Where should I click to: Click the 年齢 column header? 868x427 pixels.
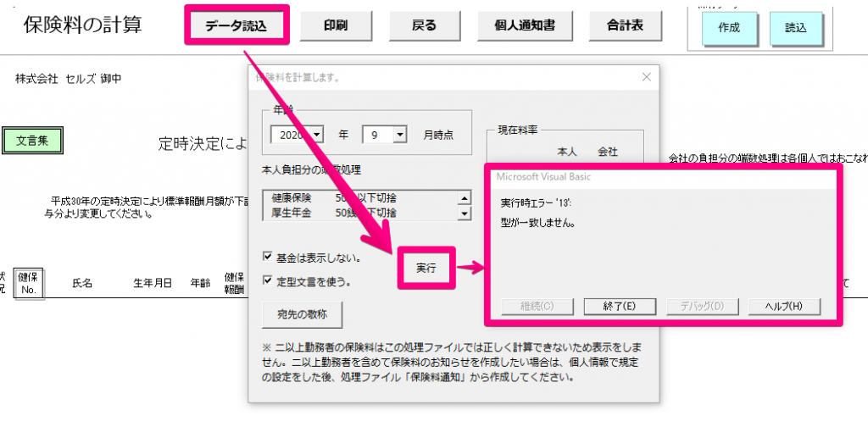pyautogui.click(x=200, y=283)
